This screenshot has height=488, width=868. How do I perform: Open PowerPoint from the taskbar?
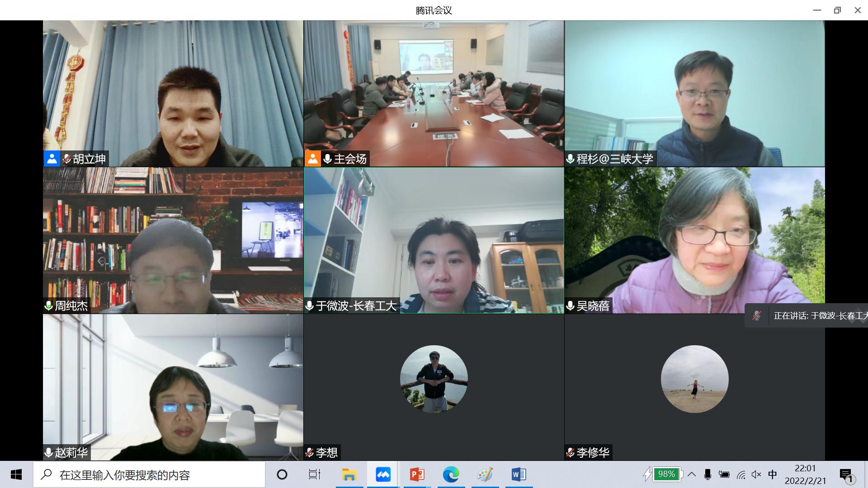[x=417, y=474]
